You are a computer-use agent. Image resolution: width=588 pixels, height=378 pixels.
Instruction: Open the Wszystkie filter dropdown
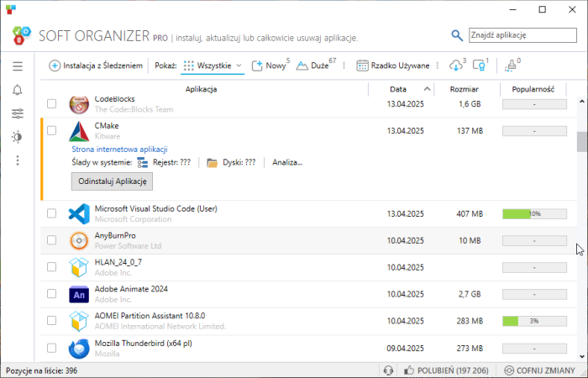pyautogui.click(x=213, y=66)
